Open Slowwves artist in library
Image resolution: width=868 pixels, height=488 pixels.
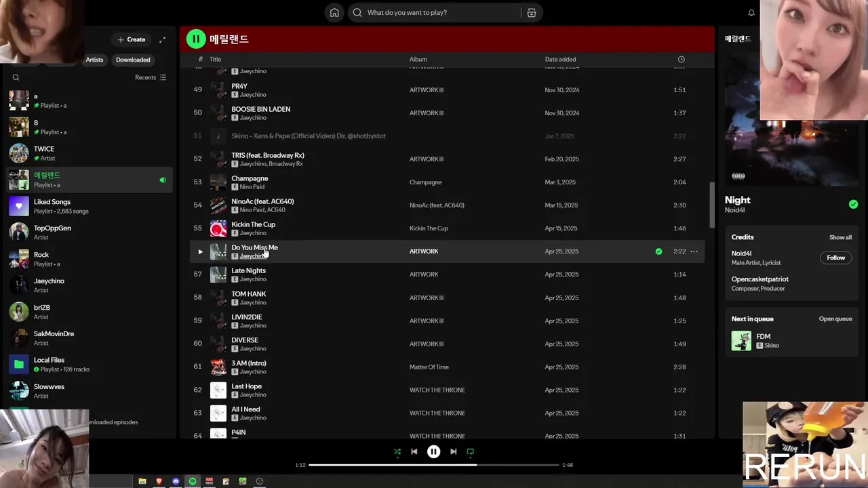click(90, 391)
